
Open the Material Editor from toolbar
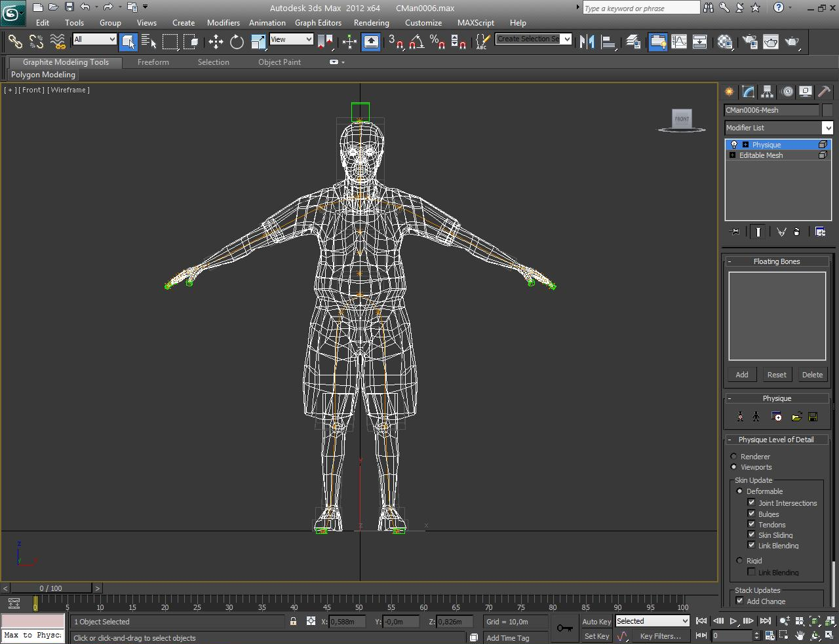coord(725,42)
